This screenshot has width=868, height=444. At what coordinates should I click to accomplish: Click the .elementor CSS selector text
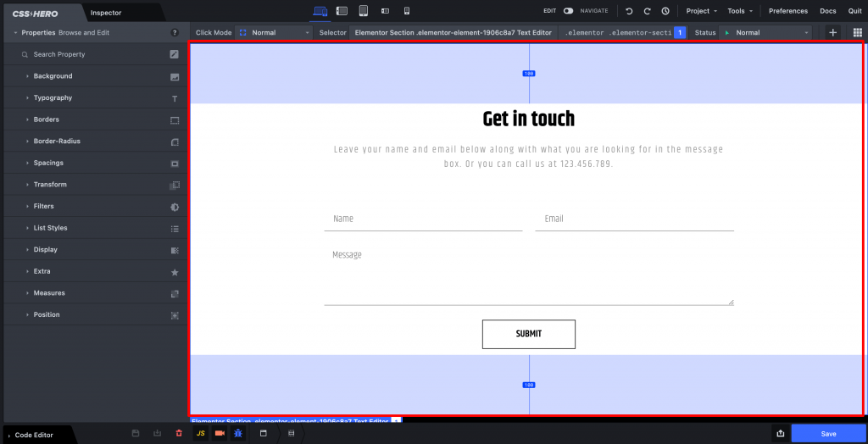pos(618,33)
